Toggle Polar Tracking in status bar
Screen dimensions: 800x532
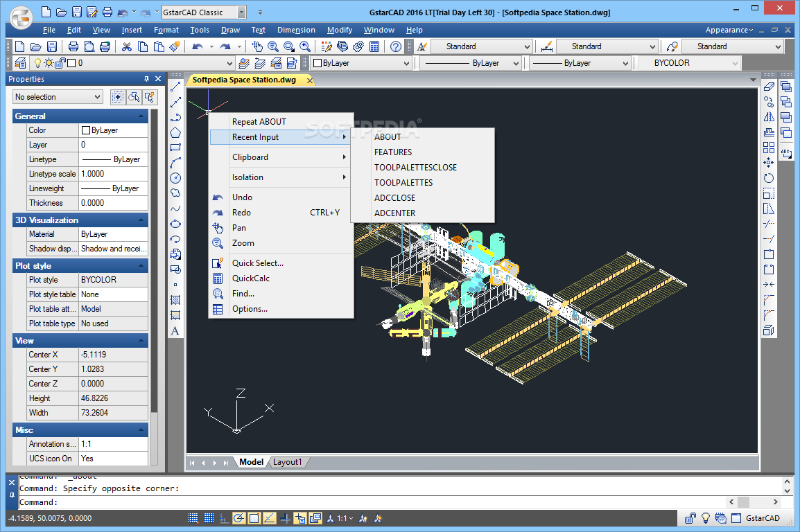(x=238, y=518)
